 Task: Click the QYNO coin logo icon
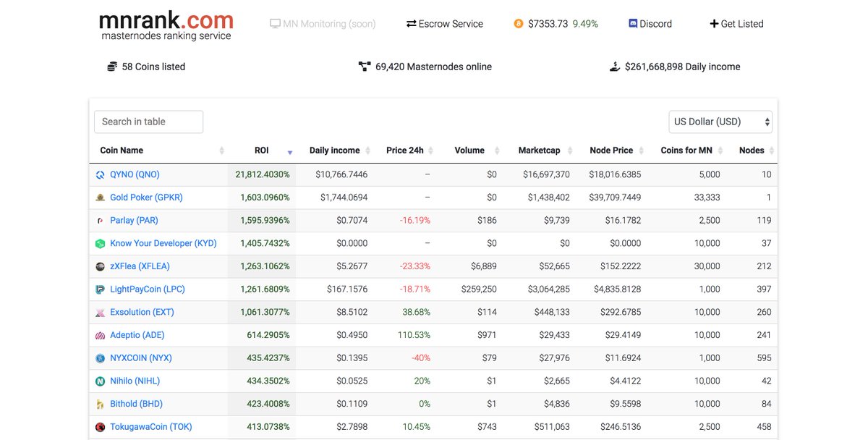click(101, 174)
